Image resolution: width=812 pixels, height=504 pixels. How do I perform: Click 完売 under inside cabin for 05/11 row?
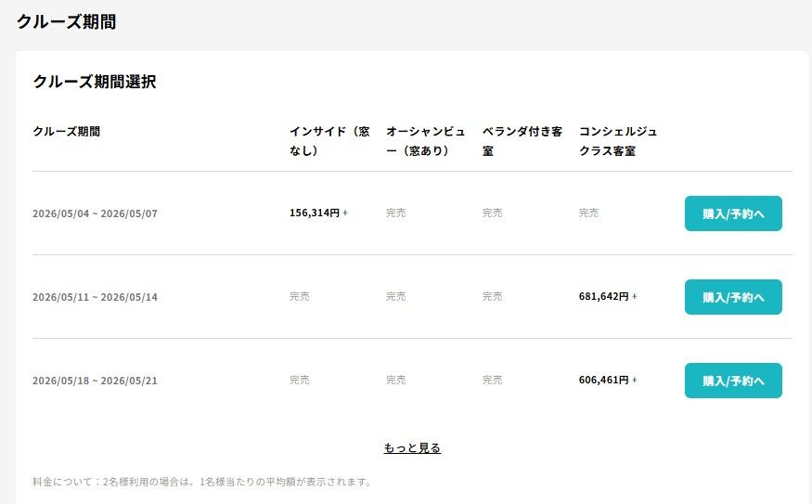[300, 296]
